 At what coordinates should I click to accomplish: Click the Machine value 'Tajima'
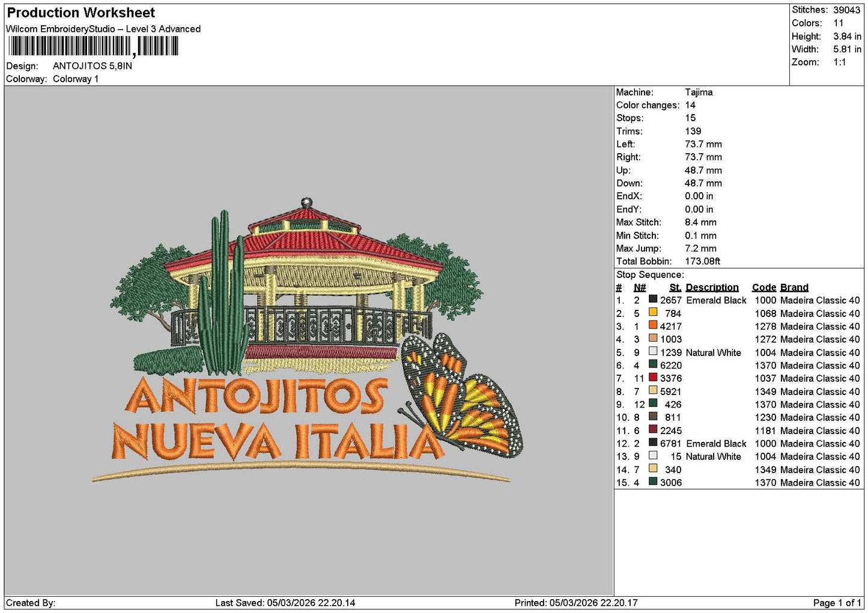pyautogui.click(x=699, y=92)
